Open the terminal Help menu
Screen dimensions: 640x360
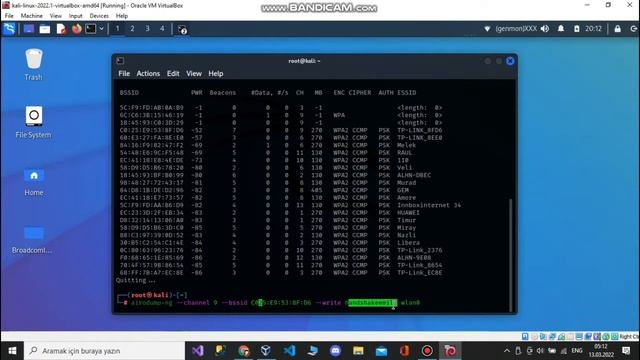coord(216,73)
